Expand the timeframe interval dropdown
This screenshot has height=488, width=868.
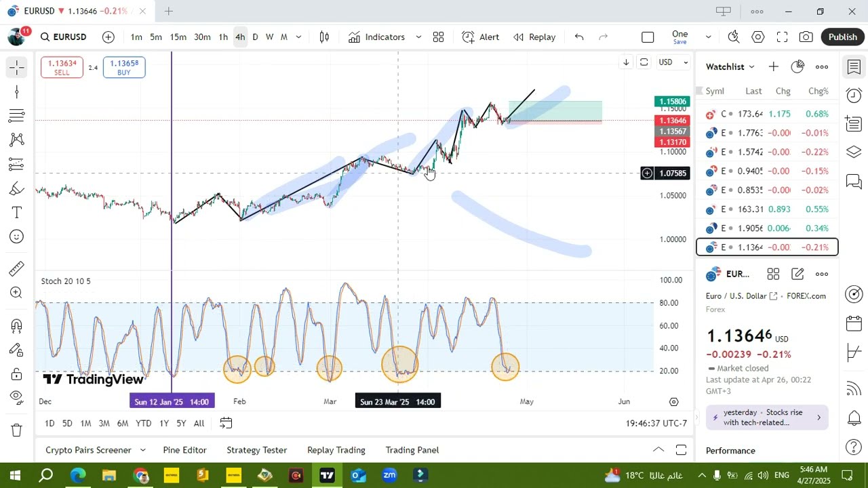click(x=298, y=37)
